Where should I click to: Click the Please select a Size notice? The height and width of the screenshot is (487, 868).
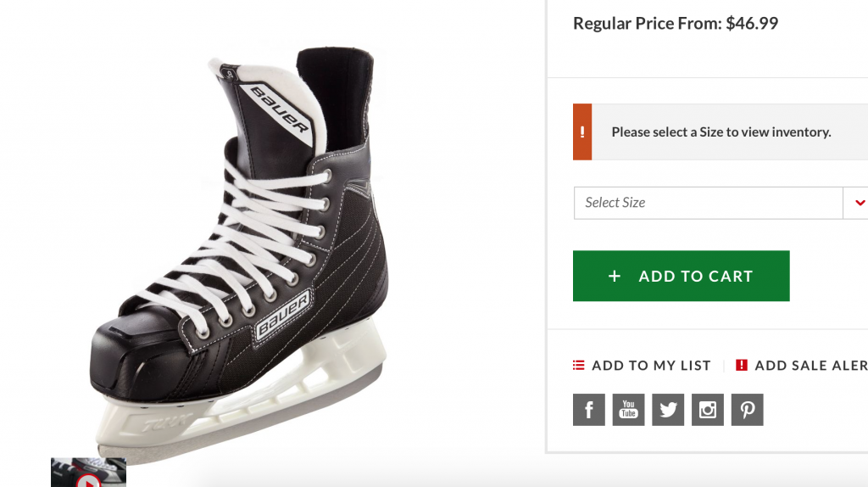coord(721,132)
